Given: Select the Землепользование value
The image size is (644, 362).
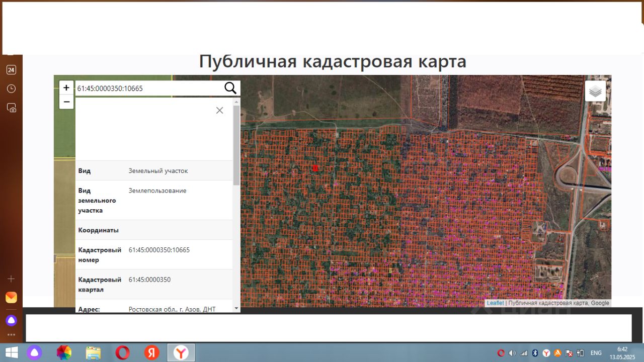Looking at the screenshot, I should pos(157,191).
